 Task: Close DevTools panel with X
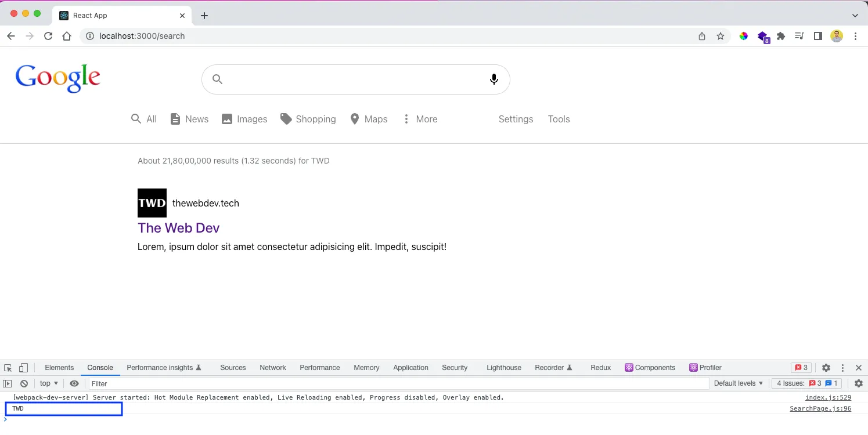859,368
